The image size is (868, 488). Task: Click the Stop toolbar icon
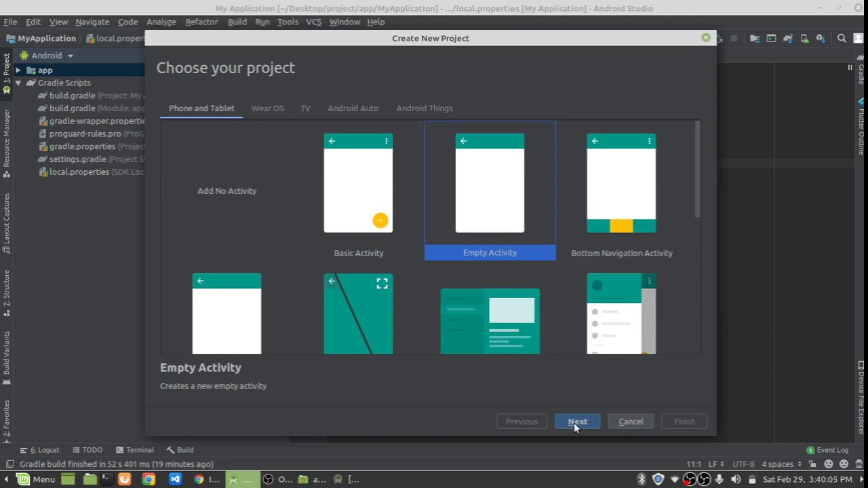tap(734, 39)
